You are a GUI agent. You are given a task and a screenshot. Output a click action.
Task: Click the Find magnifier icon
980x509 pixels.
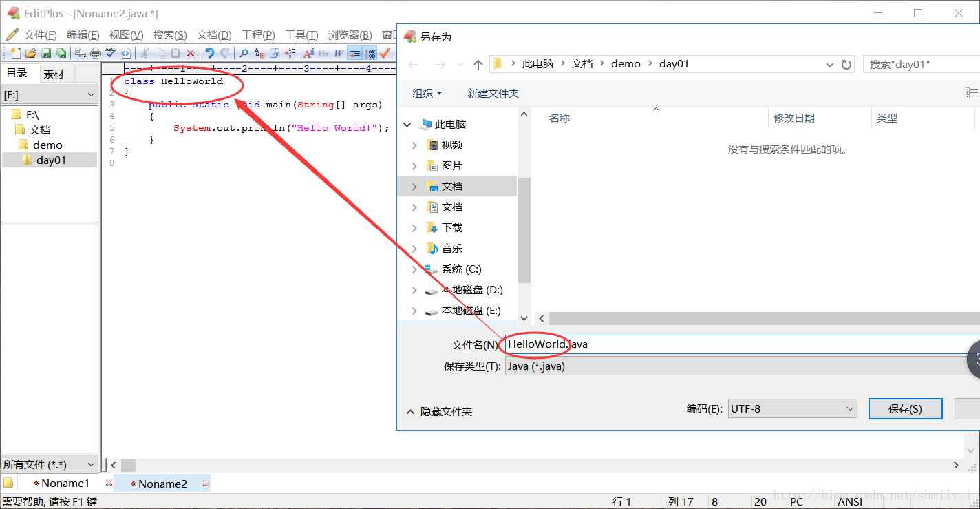point(244,53)
